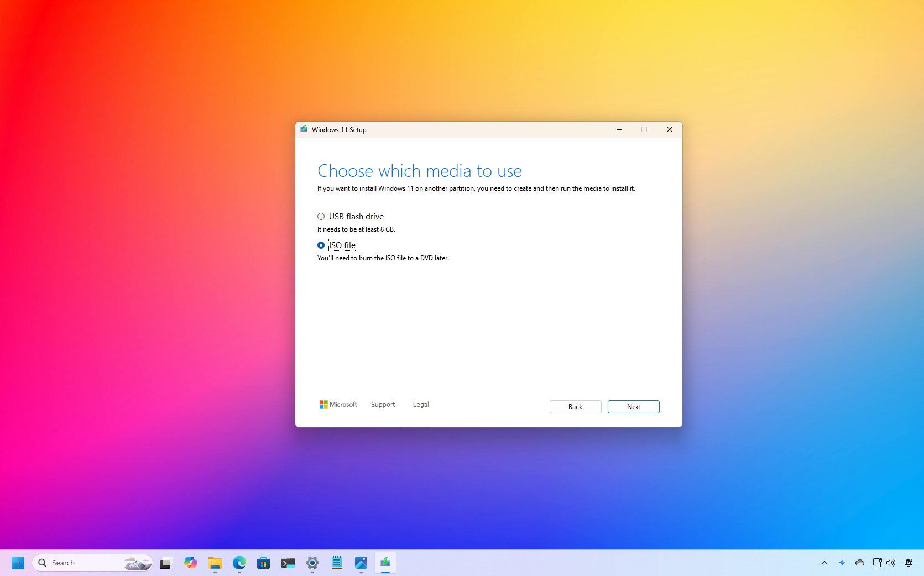Open Task View
Viewport: 924px width, 576px height.
[x=165, y=563]
